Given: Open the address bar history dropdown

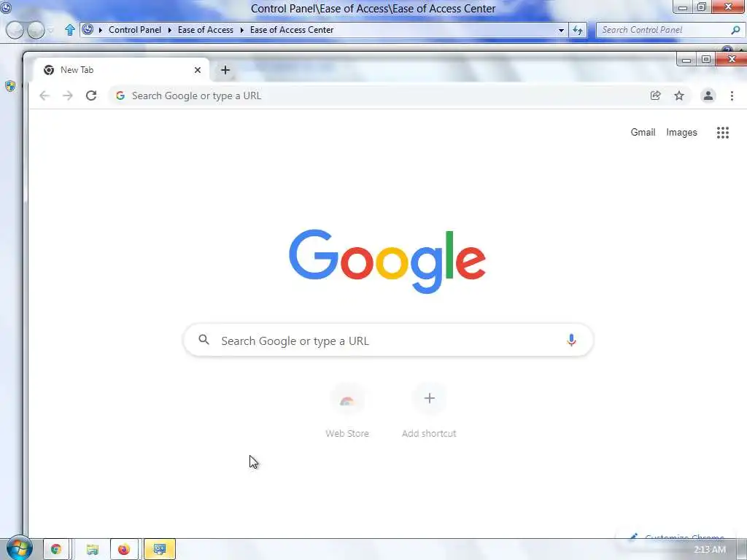Looking at the screenshot, I should coord(561,30).
